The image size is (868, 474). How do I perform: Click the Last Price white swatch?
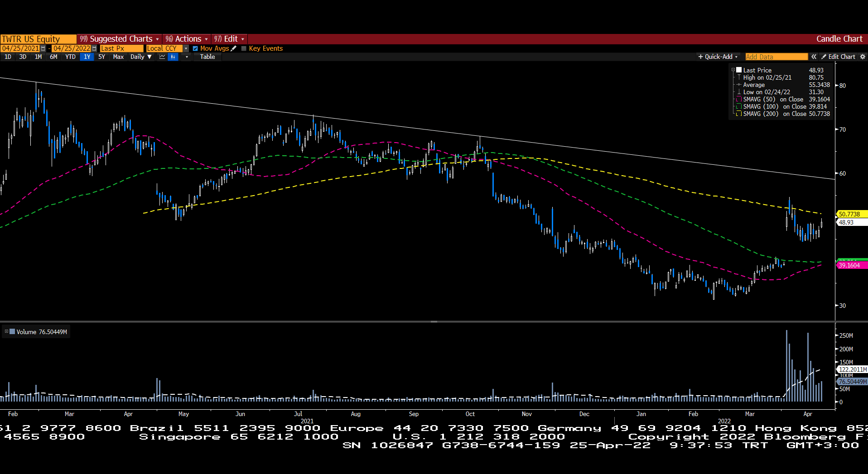click(x=739, y=70)
